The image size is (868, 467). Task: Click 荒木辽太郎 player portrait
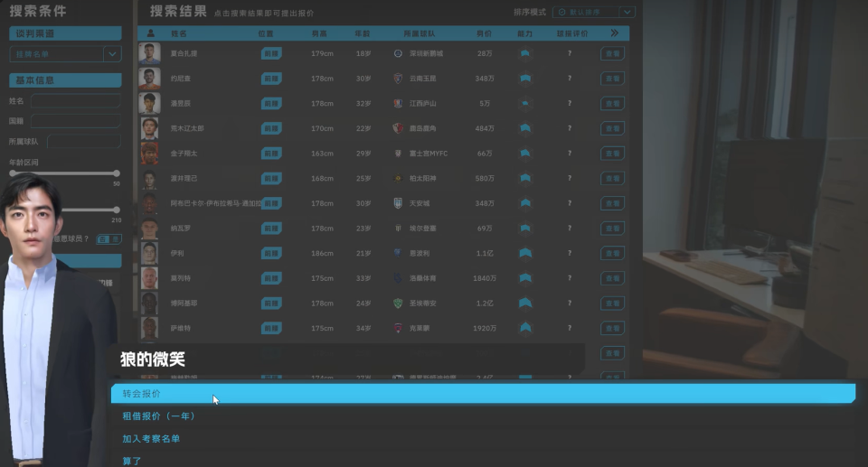click(x=149, y=128)
